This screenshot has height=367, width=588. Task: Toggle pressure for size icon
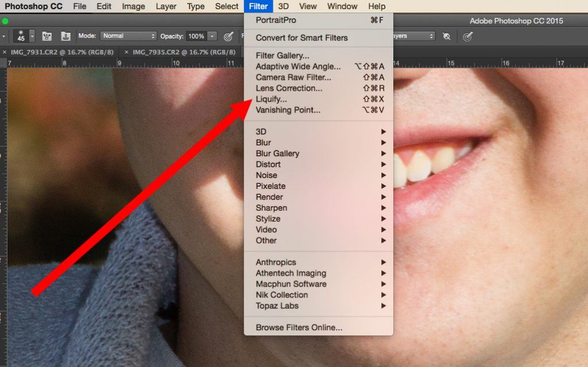[468, 36]
